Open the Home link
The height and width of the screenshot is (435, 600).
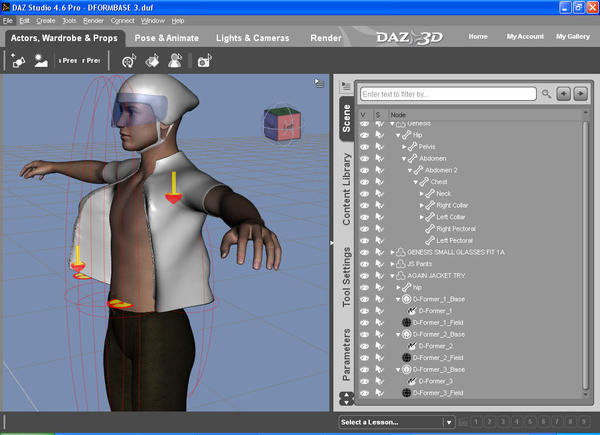[478, 36]
